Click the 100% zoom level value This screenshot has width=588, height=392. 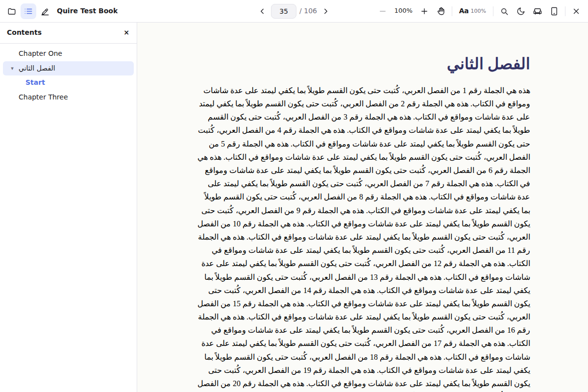[403, 11]
